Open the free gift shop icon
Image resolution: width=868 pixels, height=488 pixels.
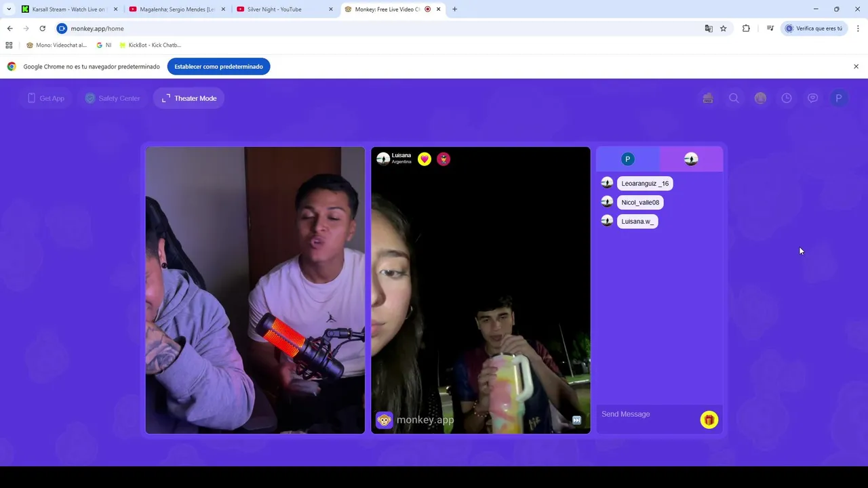708,98
